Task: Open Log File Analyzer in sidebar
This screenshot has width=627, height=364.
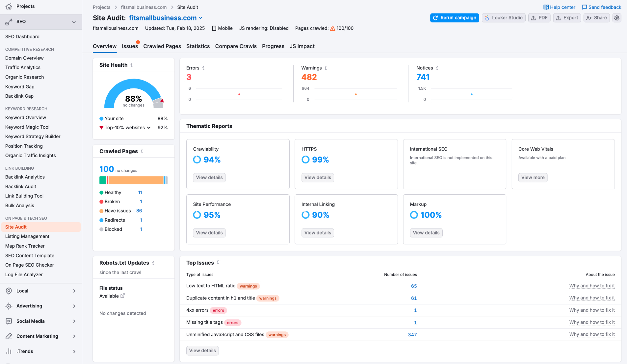Action: pos(24,275)
